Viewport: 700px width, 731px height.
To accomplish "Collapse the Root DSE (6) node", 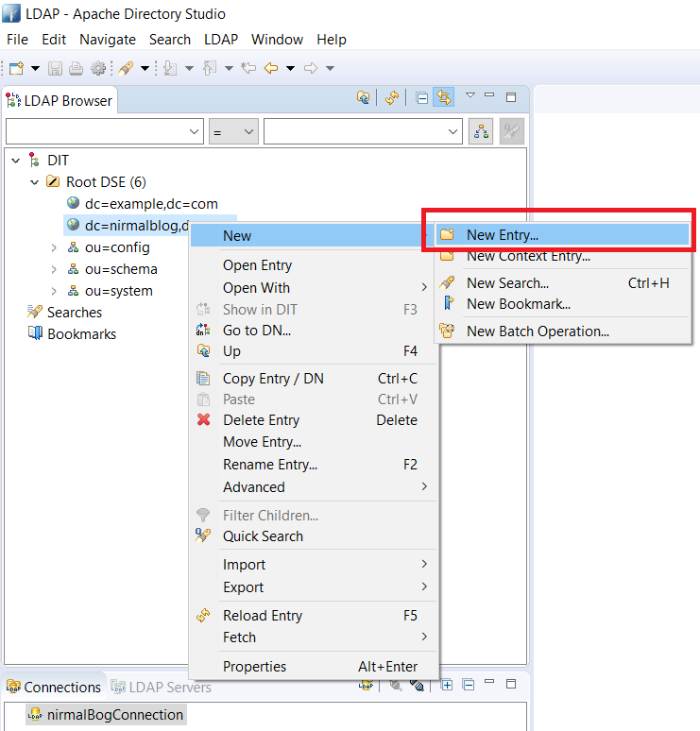I will click(35, 182).
